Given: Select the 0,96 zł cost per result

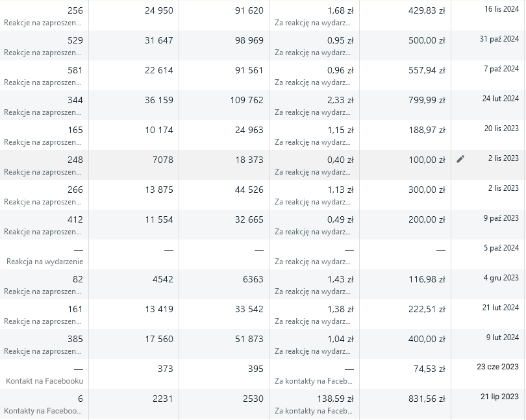Looking at the screenshot, I should pos(340,70).
